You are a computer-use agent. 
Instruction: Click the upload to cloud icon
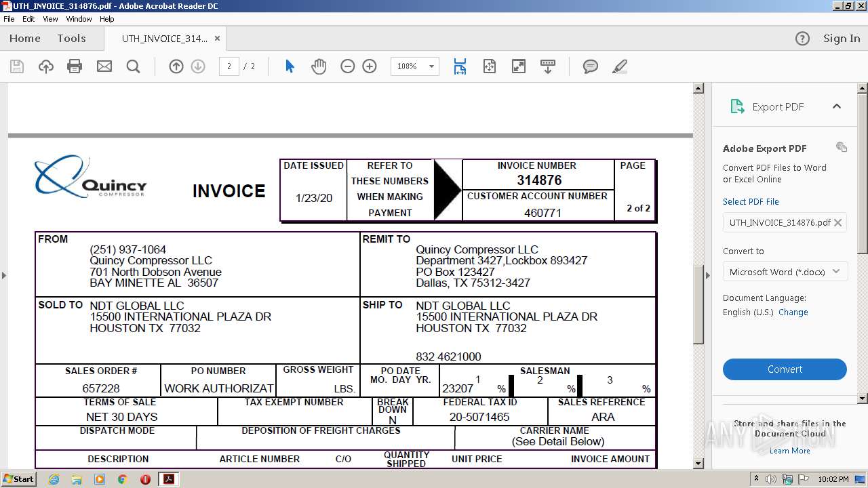[46, 66]
